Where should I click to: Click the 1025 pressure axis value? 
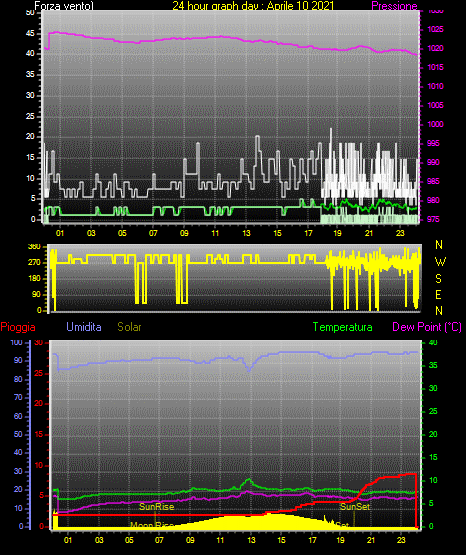[x=435, y=29]
